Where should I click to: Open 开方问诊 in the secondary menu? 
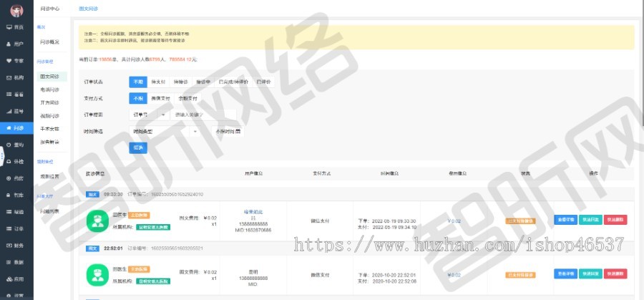pos(49,102)
